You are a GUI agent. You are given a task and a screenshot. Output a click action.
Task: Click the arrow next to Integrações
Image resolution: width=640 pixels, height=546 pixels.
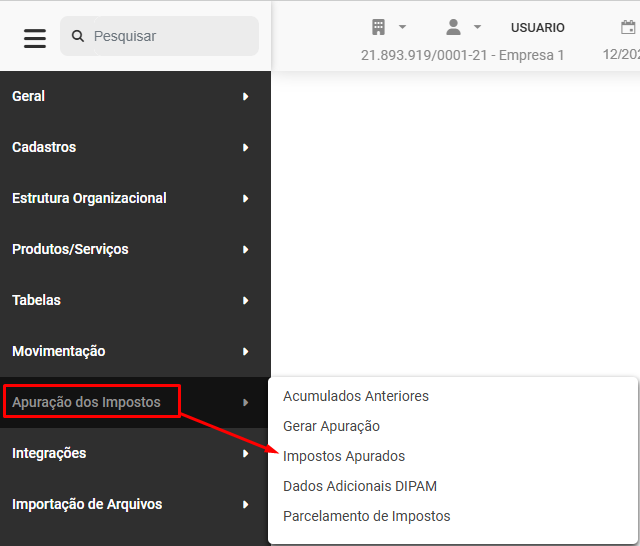[x=245, y=453]
